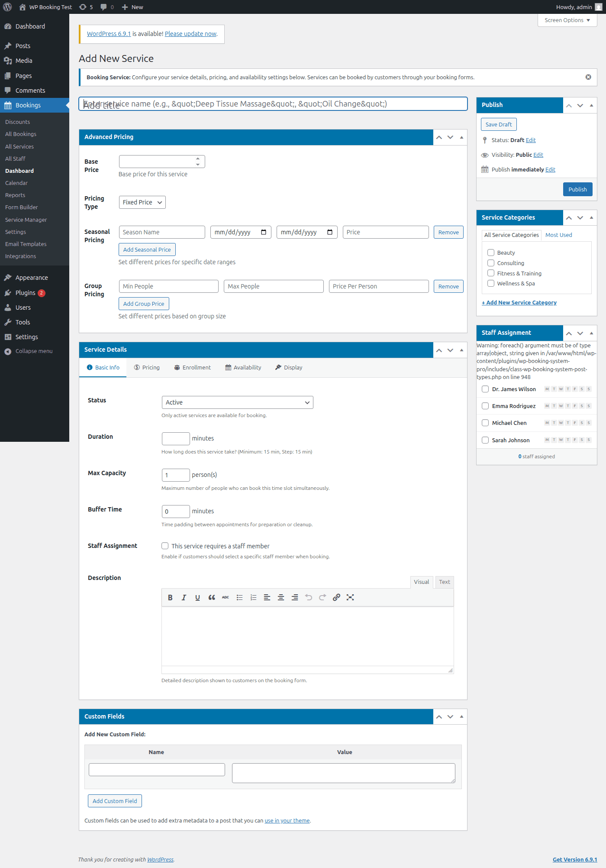The image size is (606, 868).
Task: Open Screen Options dropdown
Action: (x=567, y=20)
